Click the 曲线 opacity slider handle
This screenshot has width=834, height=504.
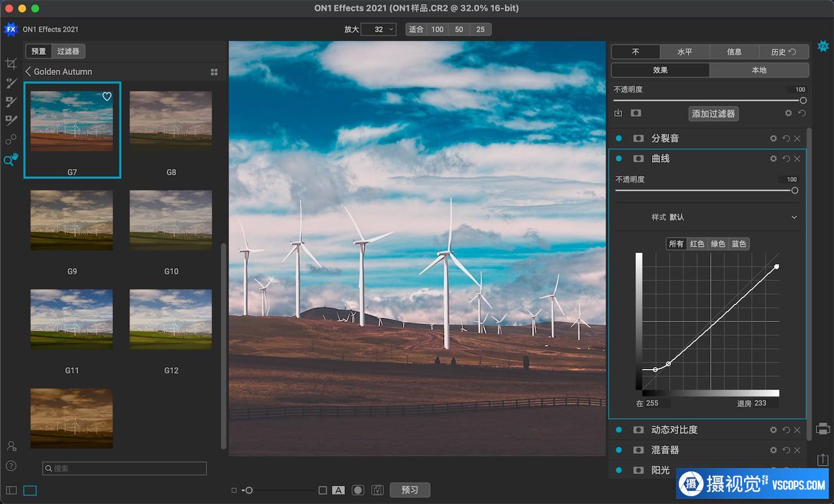pyautogui.click(x=794, y=190)
